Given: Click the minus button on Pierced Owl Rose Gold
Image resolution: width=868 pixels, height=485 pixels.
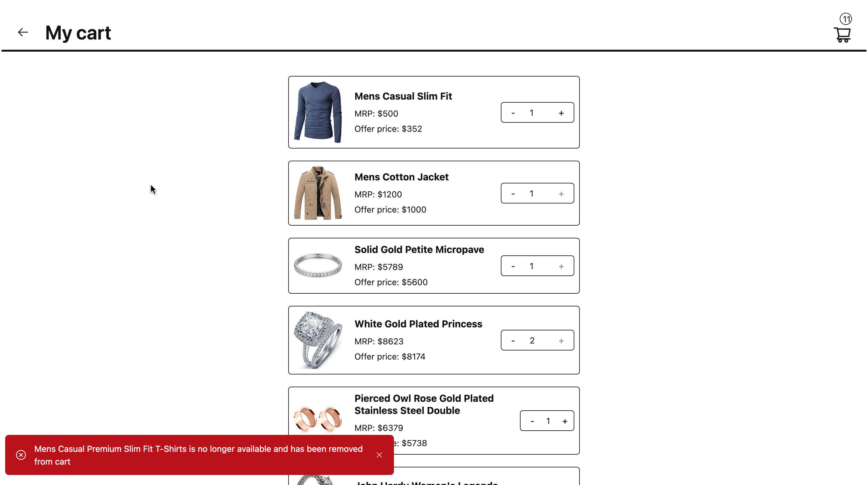Looking at the screenshot, I should [x=532, y=420].
